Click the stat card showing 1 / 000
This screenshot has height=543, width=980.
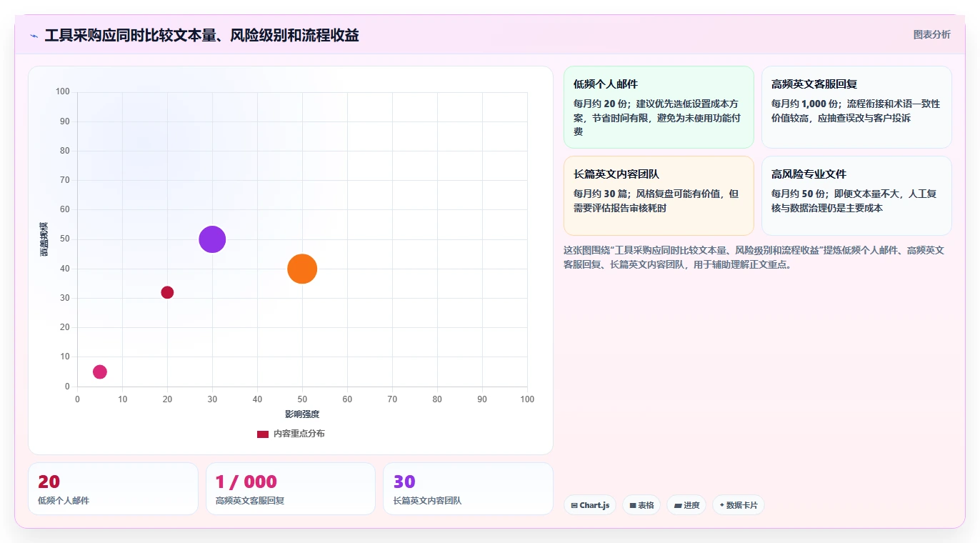tap(291, 489)
